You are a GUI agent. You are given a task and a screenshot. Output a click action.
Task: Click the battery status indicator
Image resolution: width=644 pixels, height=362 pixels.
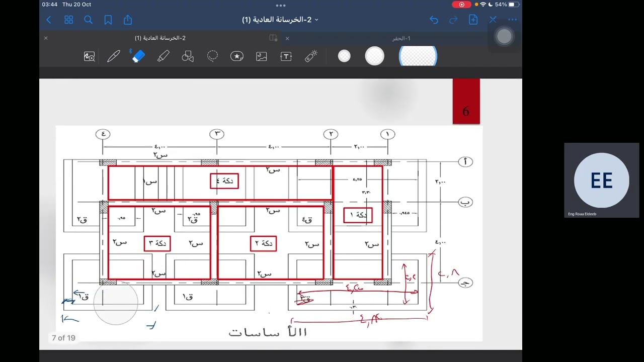pyautogui.click(x=507, y=5)
